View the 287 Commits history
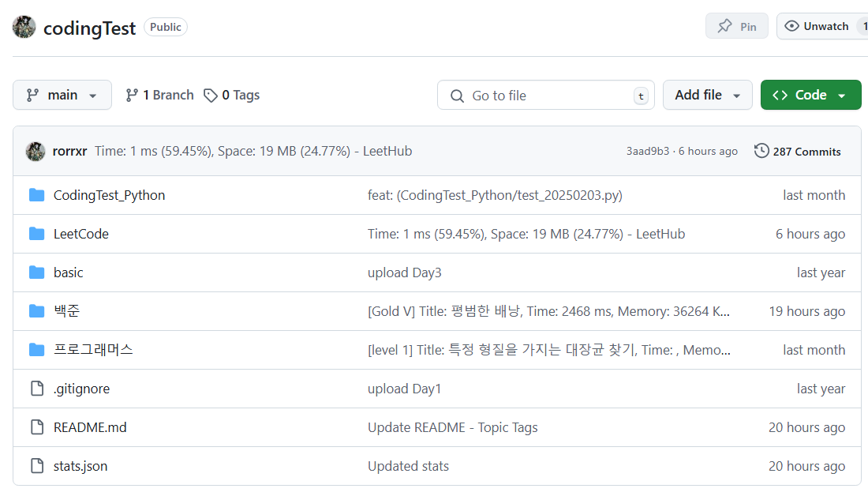 [x=797, y=152]
